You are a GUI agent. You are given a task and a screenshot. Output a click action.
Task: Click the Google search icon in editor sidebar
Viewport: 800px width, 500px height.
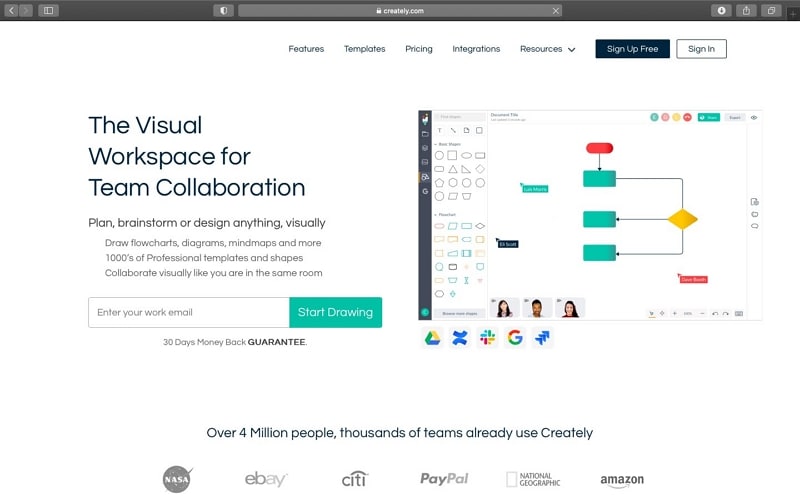pos(425,191)
